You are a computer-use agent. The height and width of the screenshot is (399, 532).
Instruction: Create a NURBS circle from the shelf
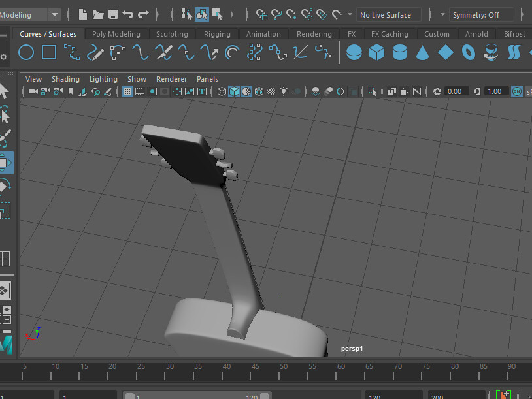(26, 53)
